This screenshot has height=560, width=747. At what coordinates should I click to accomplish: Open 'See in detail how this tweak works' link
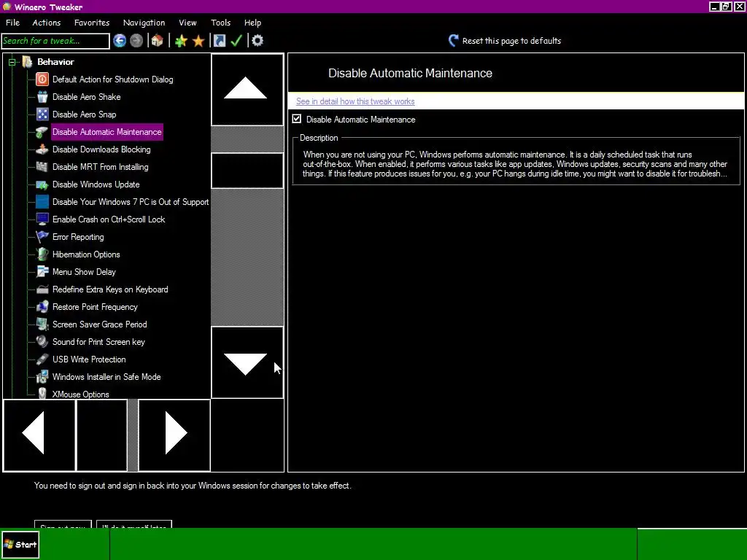(x=355, y=101)
